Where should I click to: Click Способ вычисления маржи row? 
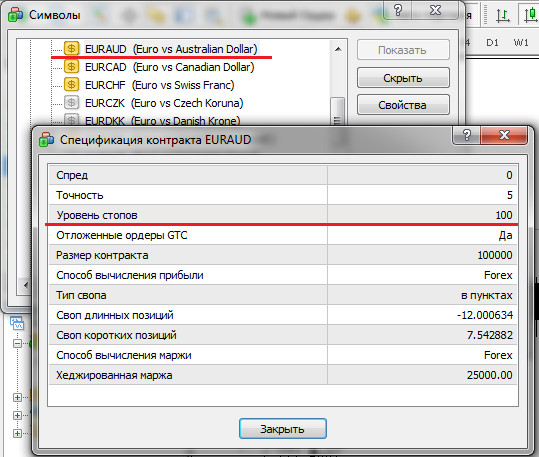[283, 355]
